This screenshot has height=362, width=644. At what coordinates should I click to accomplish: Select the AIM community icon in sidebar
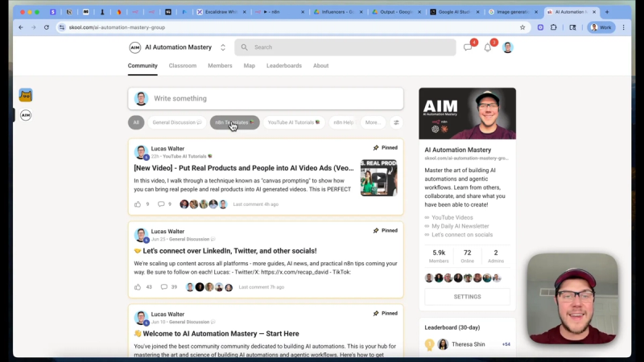click(26, 115)
